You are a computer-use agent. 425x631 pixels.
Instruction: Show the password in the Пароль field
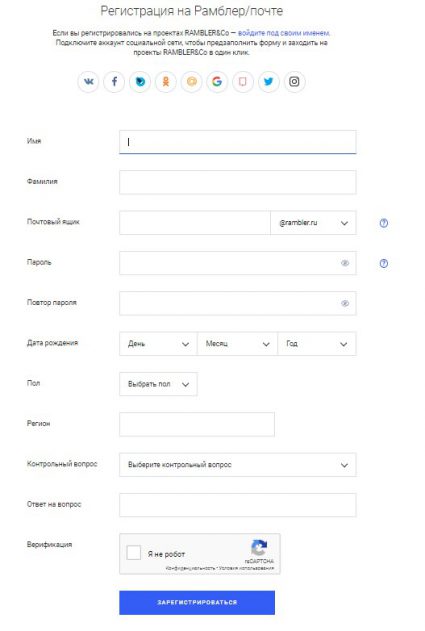345,263
